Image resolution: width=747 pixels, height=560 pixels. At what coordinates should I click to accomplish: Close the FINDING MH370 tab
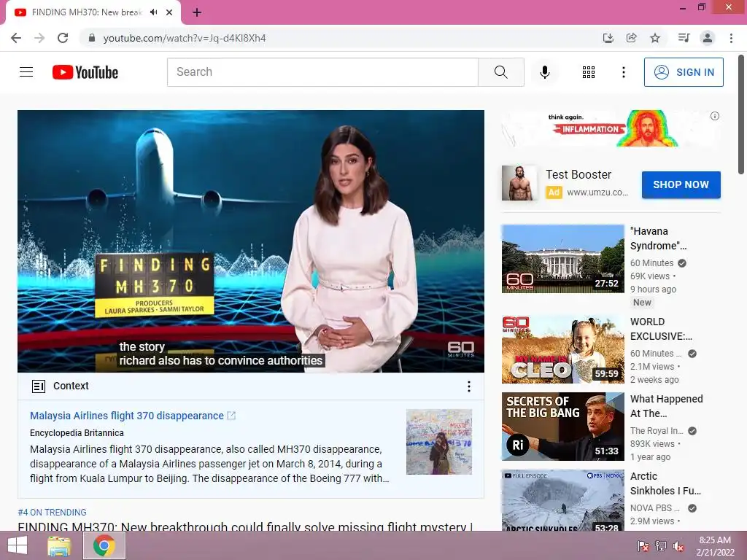[x=169, y=12]
